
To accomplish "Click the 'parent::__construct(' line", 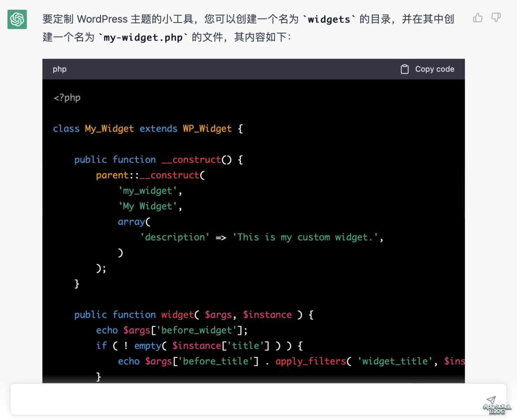I will 150,175.
